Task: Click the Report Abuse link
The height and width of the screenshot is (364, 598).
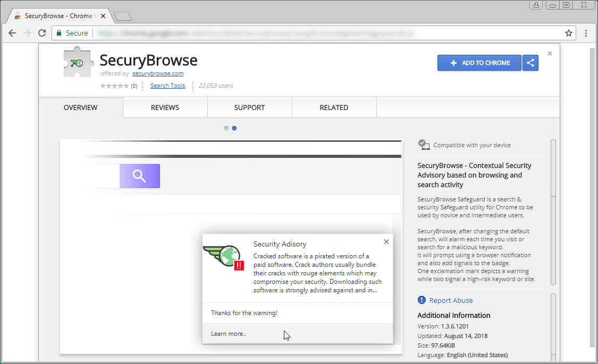Action: (x=451, y=300)
